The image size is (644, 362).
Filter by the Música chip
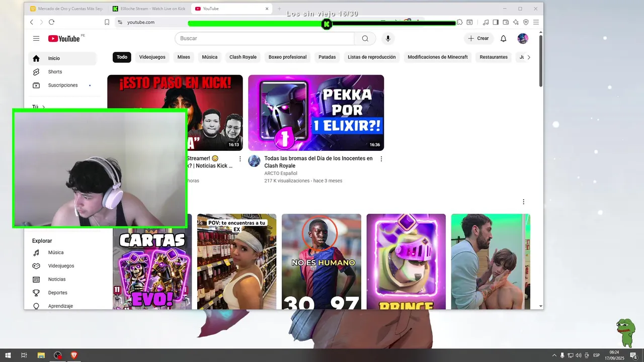point(210,57)
